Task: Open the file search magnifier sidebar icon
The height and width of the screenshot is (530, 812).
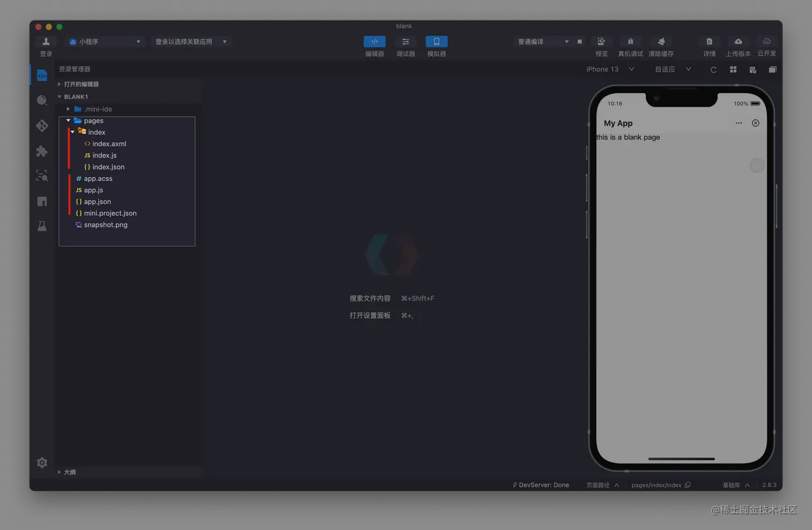Action: coord(42,176)
